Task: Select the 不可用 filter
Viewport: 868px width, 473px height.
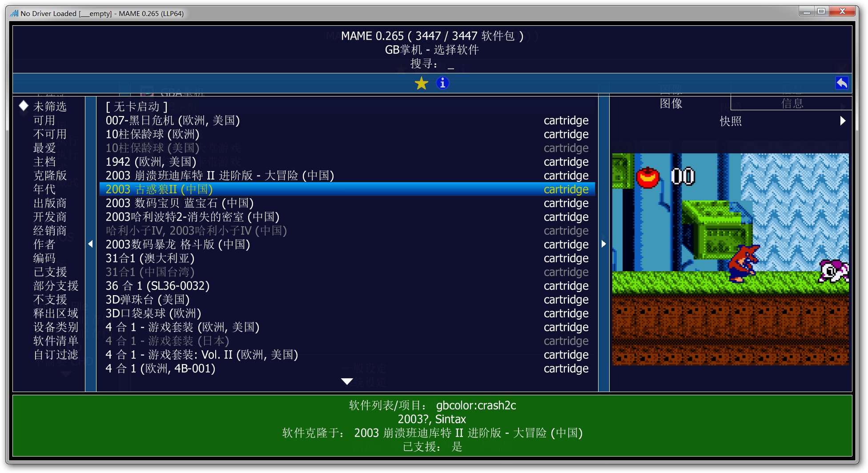Action: 50,134
